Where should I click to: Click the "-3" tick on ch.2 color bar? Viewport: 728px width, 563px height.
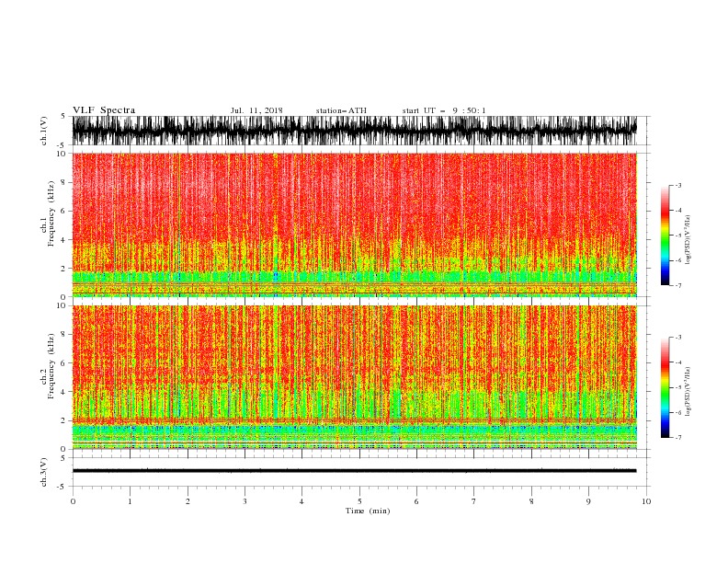coord(678,338)
